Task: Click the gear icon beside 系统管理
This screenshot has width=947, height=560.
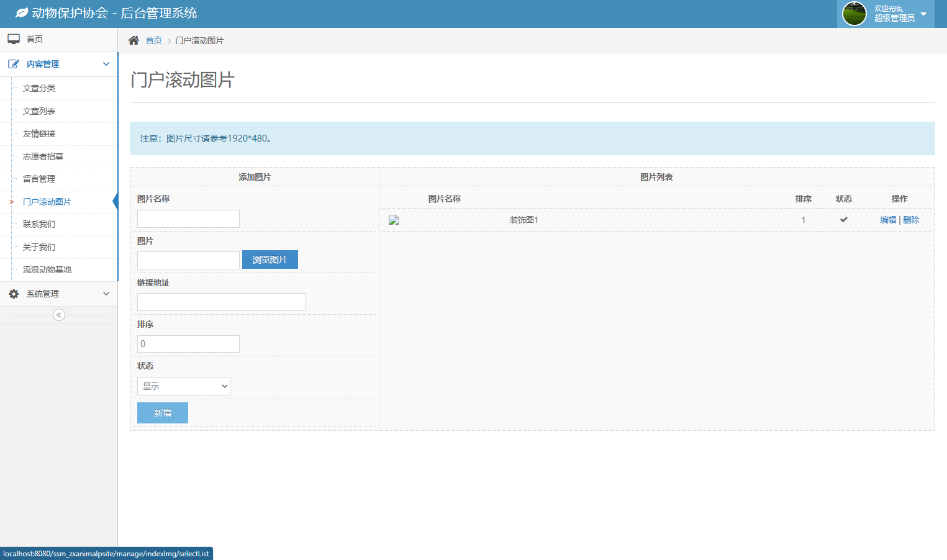Action: (14, 294)
